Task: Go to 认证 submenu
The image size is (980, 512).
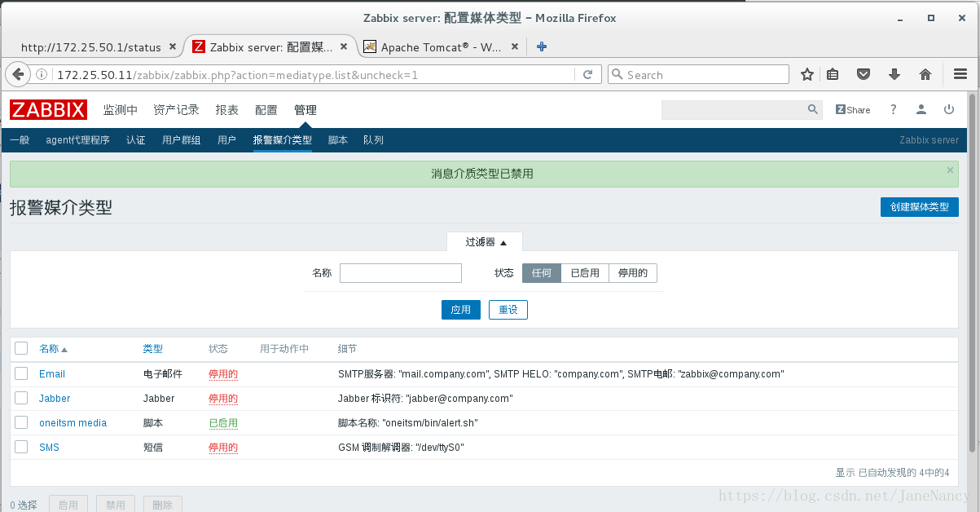Action: 136,140
